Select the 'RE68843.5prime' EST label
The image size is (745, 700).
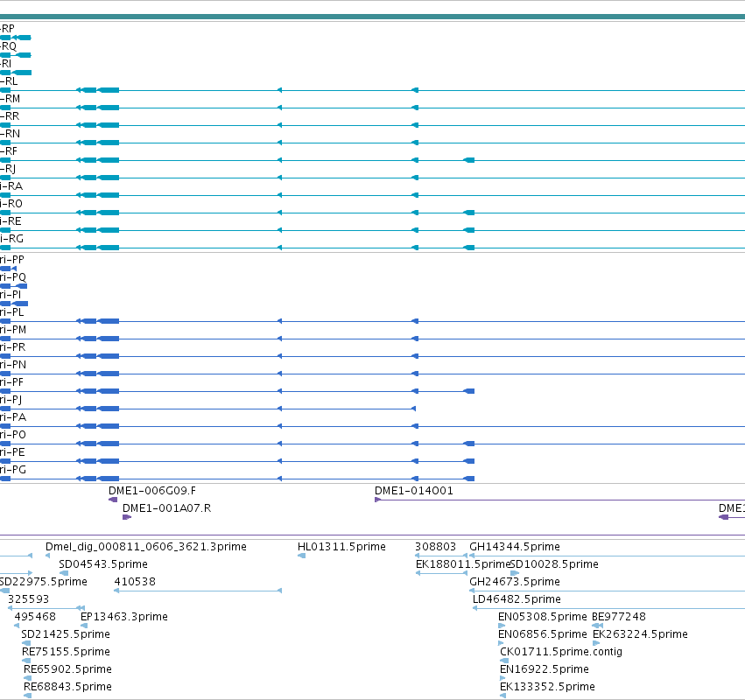pos(68,687)
